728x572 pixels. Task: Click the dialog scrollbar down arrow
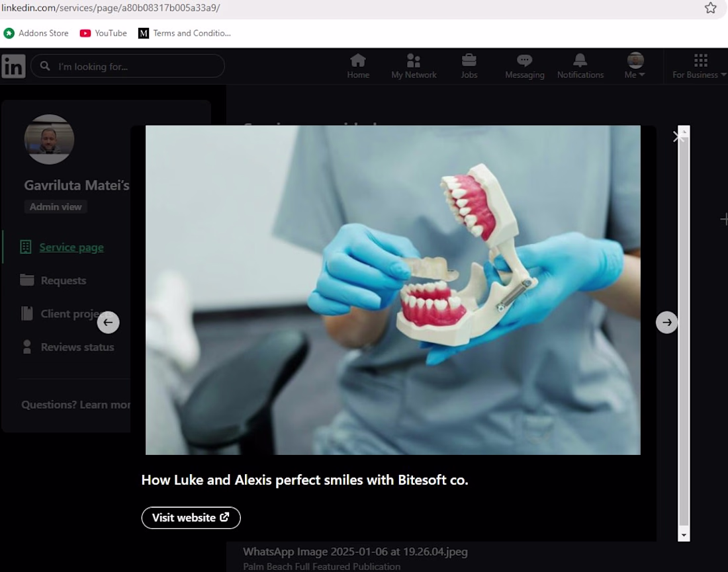coord(684,536)
